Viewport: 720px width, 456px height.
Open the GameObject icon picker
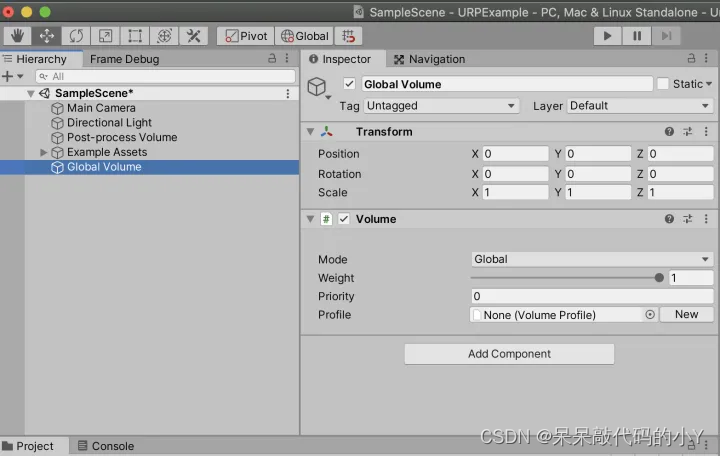(x=318, y=87)
